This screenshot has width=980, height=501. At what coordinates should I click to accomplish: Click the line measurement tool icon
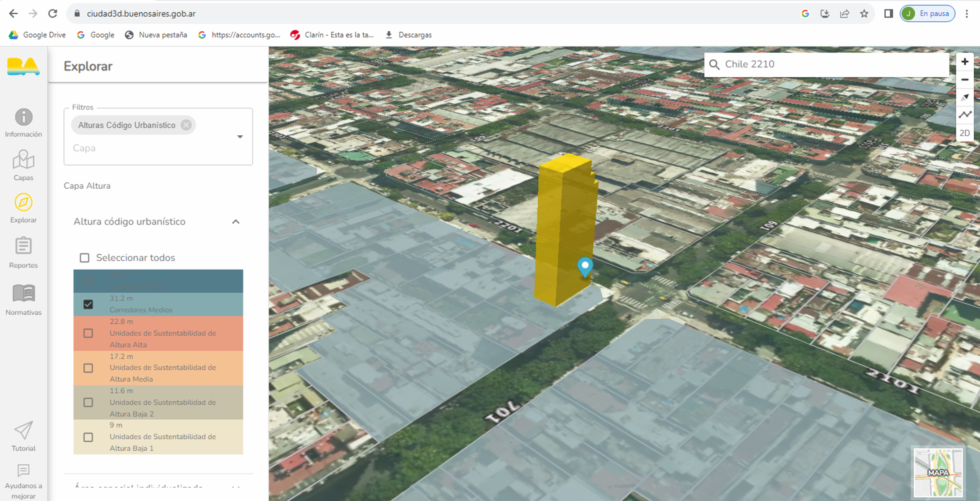coord(965,115)
